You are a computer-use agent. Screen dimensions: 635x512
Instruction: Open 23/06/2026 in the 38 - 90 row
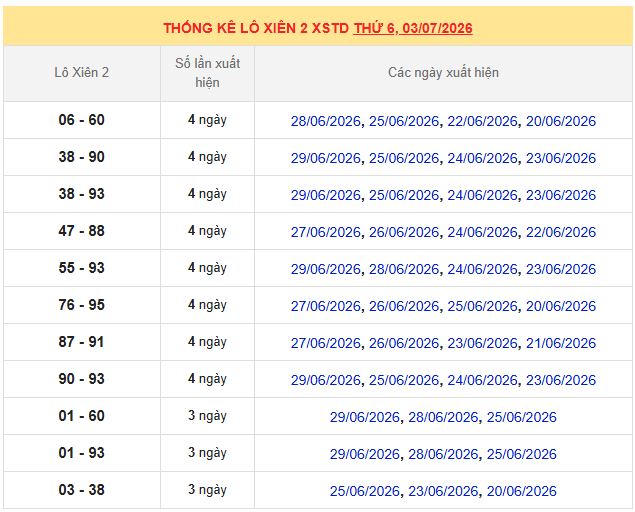tap(561, 158)
